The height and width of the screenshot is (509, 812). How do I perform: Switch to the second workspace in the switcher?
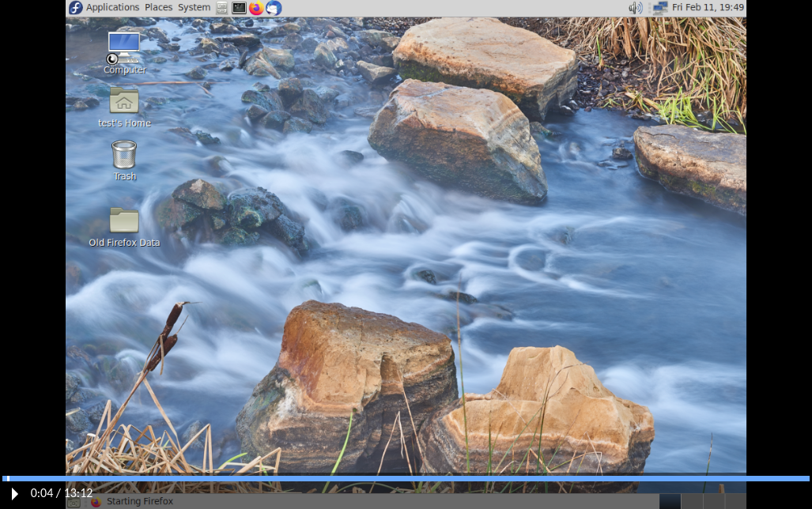pos(692,501)
